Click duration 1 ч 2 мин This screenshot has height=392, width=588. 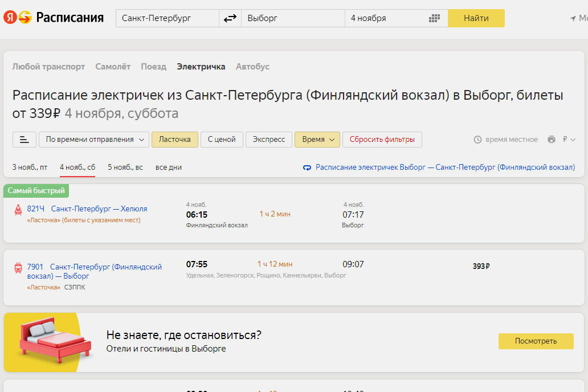pos(275,214)
